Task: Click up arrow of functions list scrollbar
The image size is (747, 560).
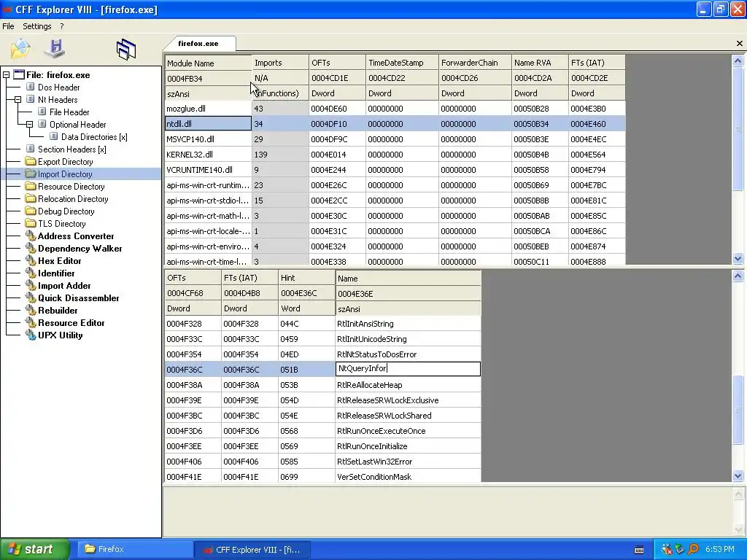Action: tap(738, 276)
